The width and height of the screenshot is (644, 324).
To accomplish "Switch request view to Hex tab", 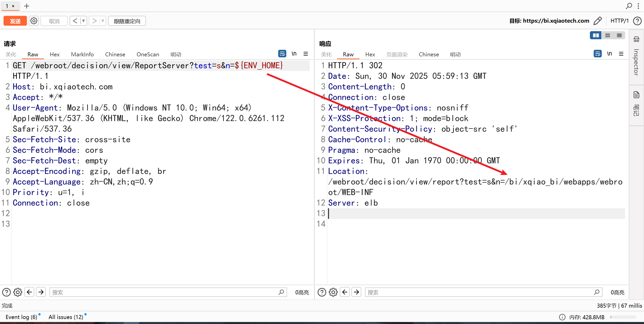I will [55, 54].
